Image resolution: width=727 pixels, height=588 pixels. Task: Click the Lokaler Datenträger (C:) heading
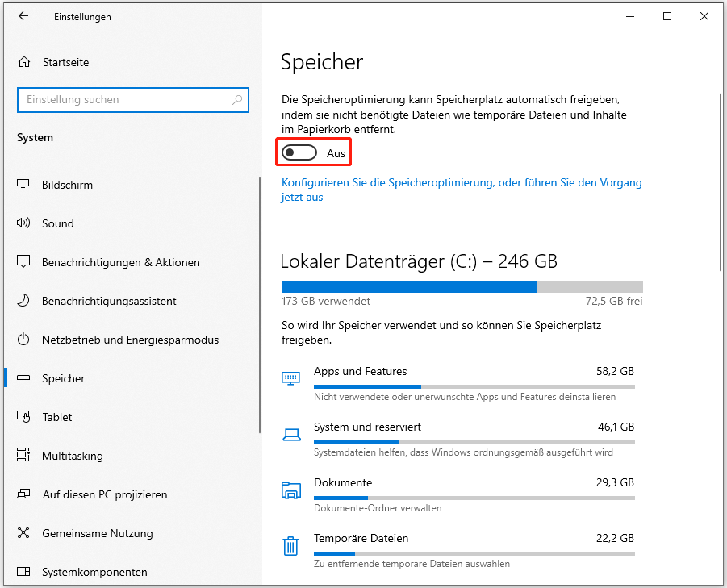419,262
